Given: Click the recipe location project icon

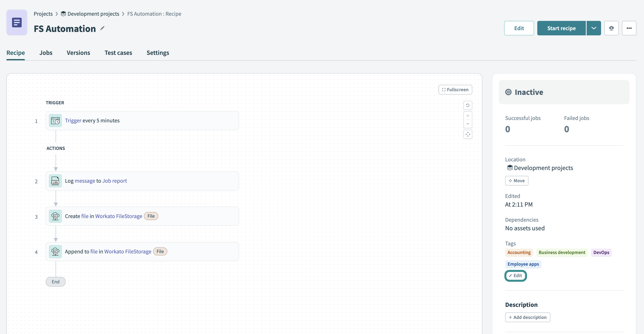Looking at the screenshot, I should (509, 167).
